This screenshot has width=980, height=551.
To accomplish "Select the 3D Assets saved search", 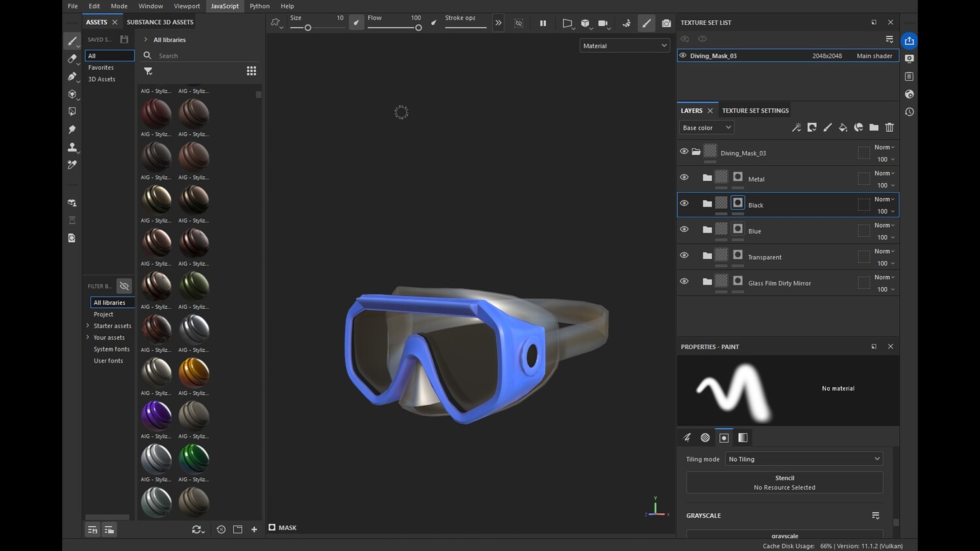I will (102, 79).
